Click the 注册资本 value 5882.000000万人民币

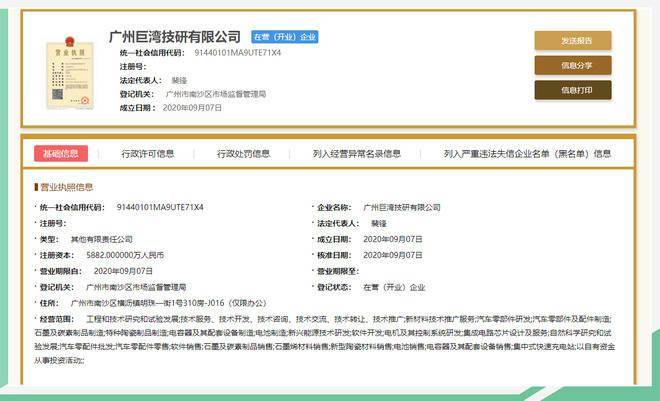pos(125,255)
